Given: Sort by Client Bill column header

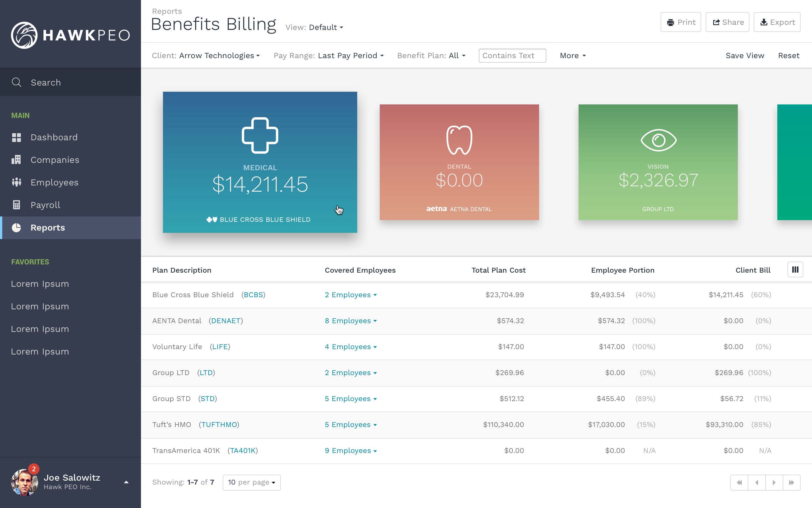Looking at the screenshot, I should (x=753, y=270).
